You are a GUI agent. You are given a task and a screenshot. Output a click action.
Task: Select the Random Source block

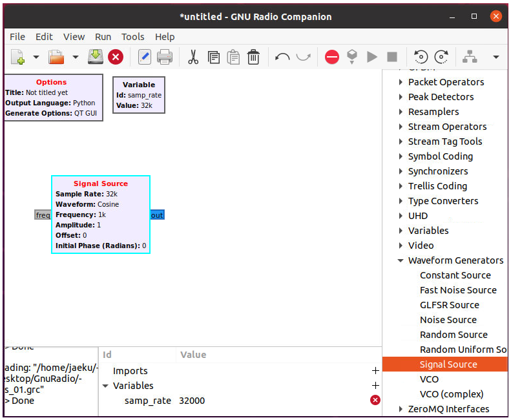[x=454, y=335]
